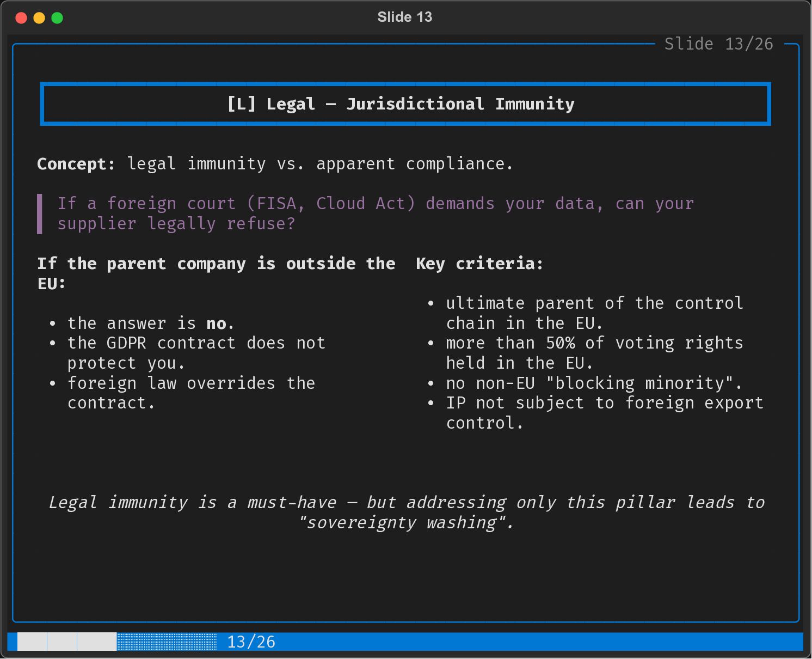Click the bold "Concept:" label

pos(76,164)
